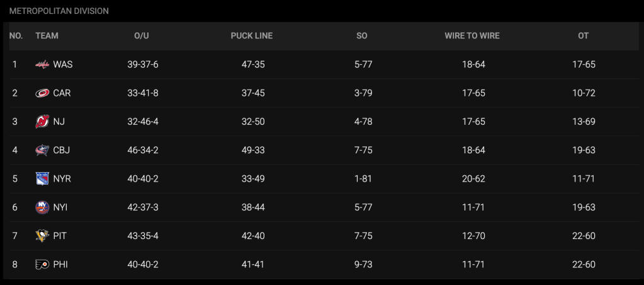Sort by PUCK LINE column header
The height and width of the screenshot is (285, 644).
pos(252,36)
